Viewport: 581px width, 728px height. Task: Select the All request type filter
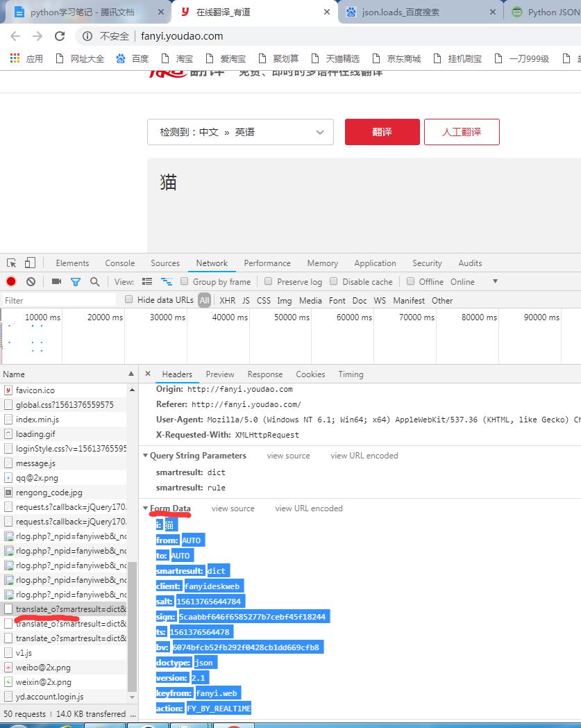click(204, 300)
